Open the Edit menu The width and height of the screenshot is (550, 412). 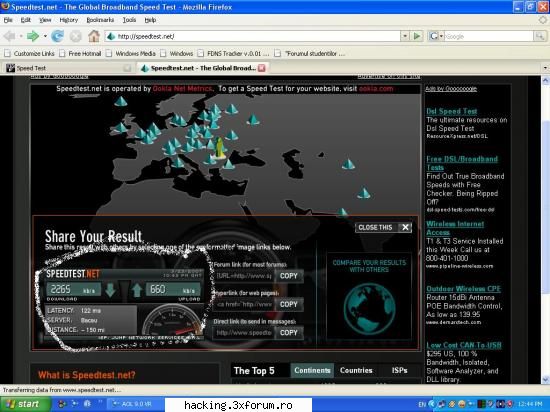coord(26,20)
